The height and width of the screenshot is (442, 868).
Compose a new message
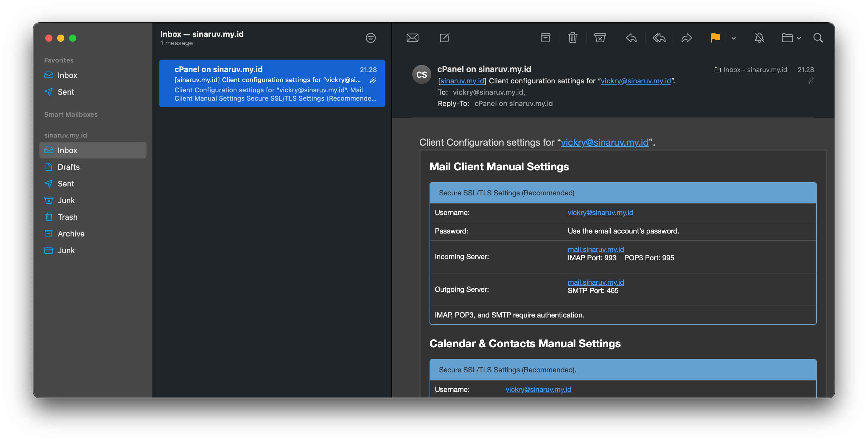pyautogui.click(x=444, y=38)
